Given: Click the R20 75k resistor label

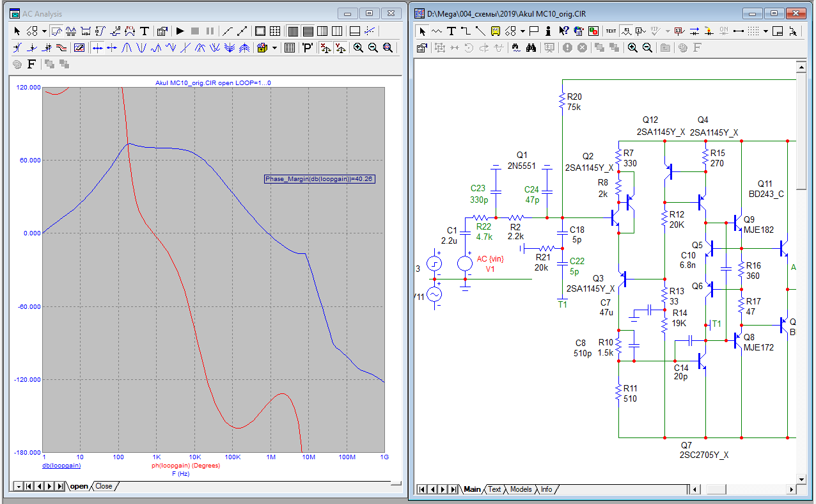Looking at the screenshot, I should pyautogui.click(x=574, y=102).
